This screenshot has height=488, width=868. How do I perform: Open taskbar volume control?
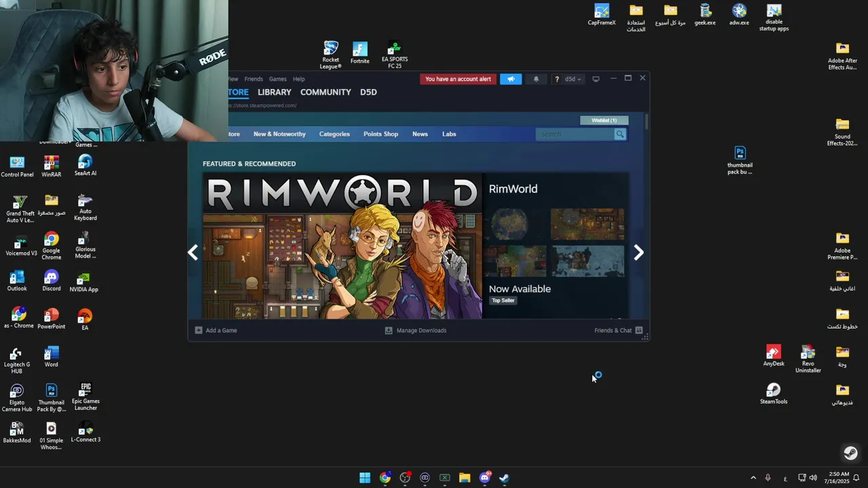pyautogui.click(x=813, y=478)
